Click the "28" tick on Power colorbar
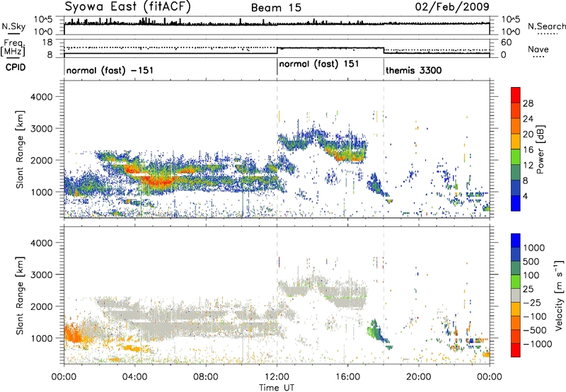 coord(528,103)
